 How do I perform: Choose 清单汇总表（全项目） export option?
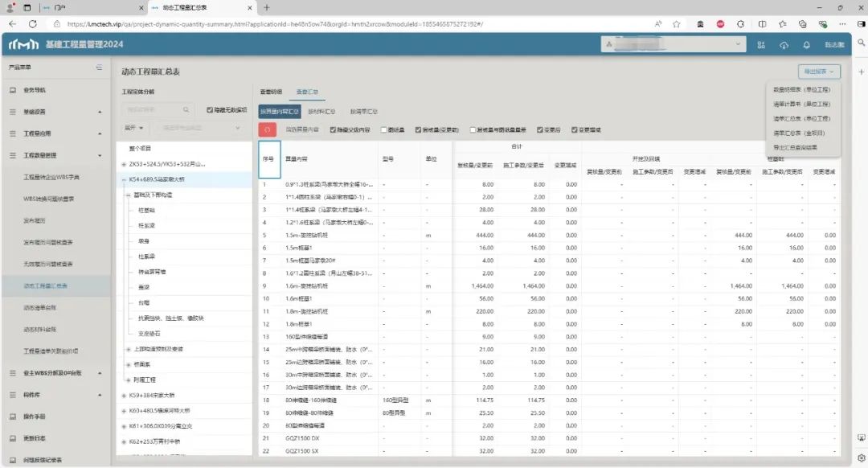(x=799, y=133)
